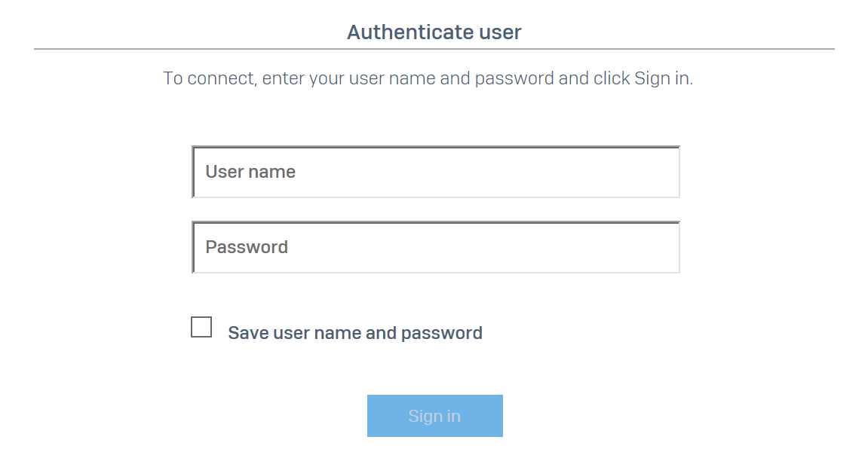
Task: Focus the User name text box
Action: coord(436,172)
